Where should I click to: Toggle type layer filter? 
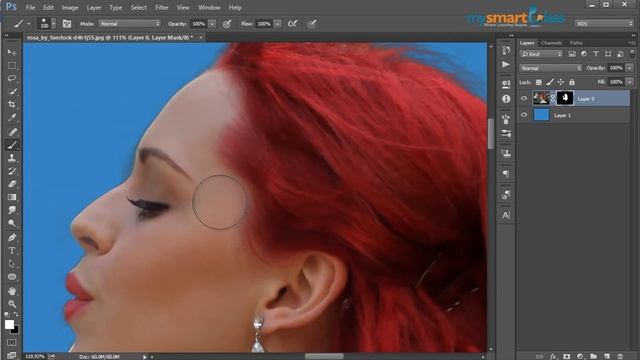596,54
